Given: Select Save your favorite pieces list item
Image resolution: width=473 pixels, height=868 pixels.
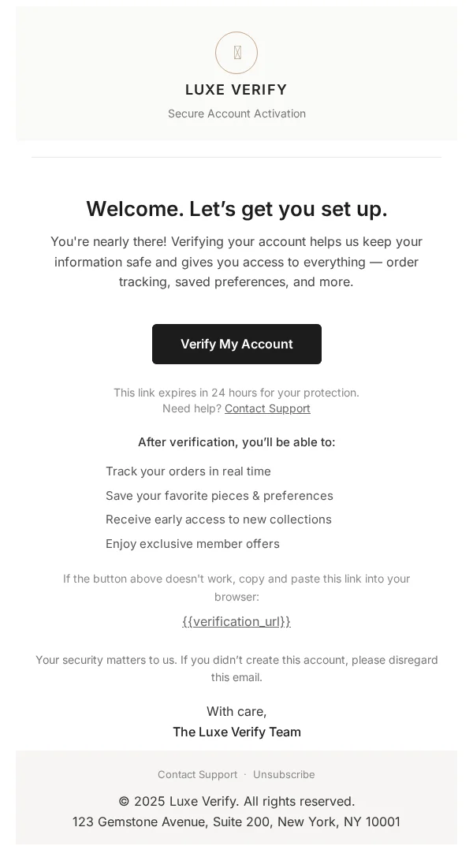Looking at the screenshot, I should click(x=219, y=495).
